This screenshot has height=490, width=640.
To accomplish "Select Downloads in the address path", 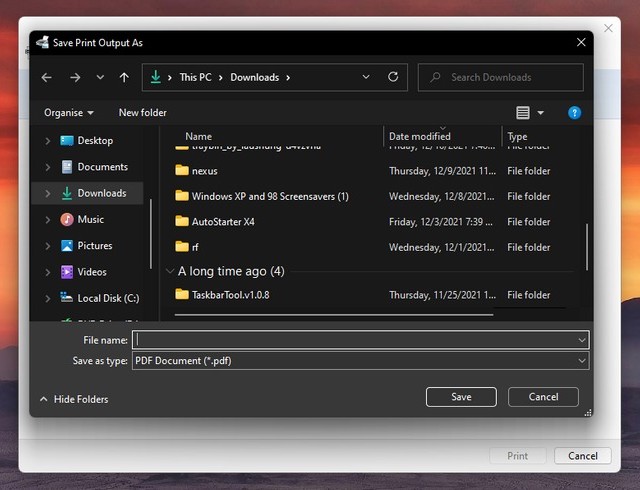I will pyautogui.click(x=254, y=77).
